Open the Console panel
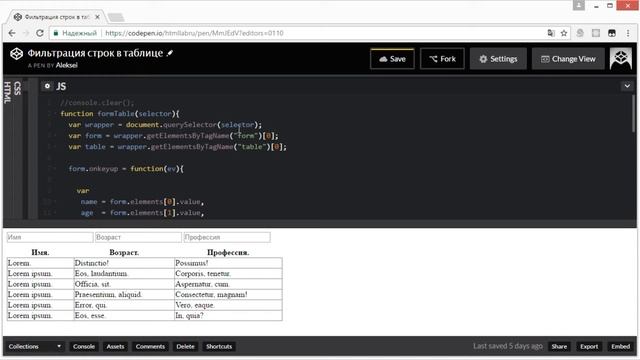Image resolution: width=640 pixels, height=360 pixels. (84, 347)
